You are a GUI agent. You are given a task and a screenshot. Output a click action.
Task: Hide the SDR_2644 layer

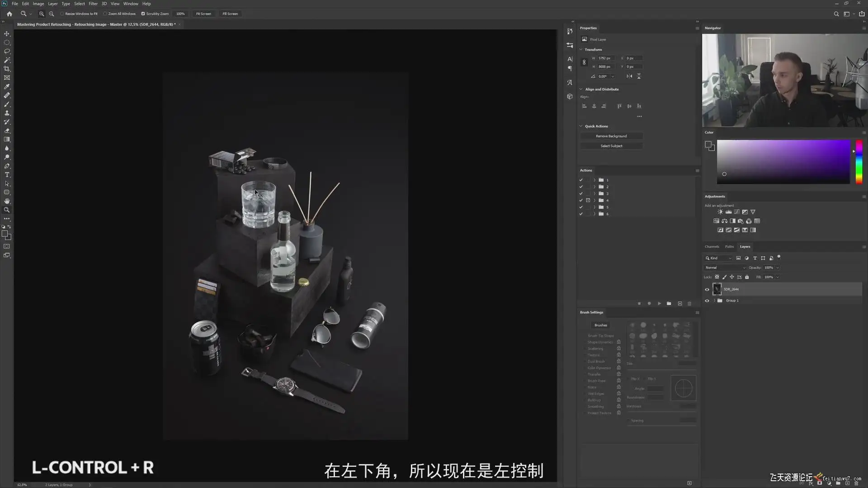(707, 290)
